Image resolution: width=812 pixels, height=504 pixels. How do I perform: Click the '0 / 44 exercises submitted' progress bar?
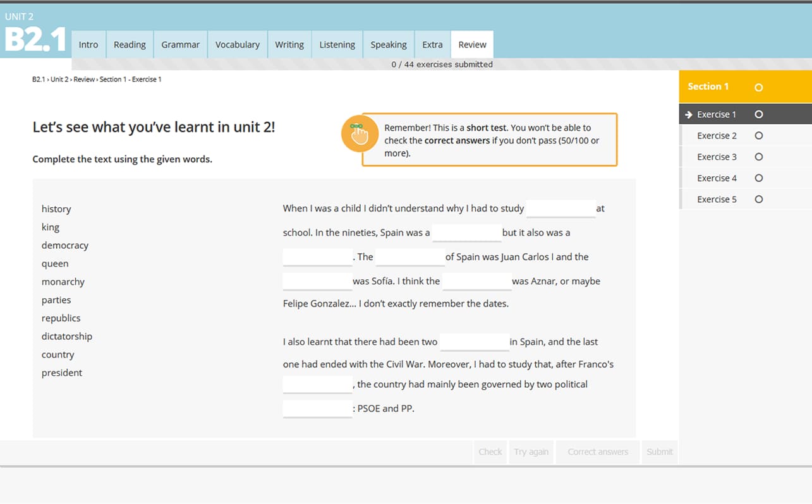coord(442,64)
